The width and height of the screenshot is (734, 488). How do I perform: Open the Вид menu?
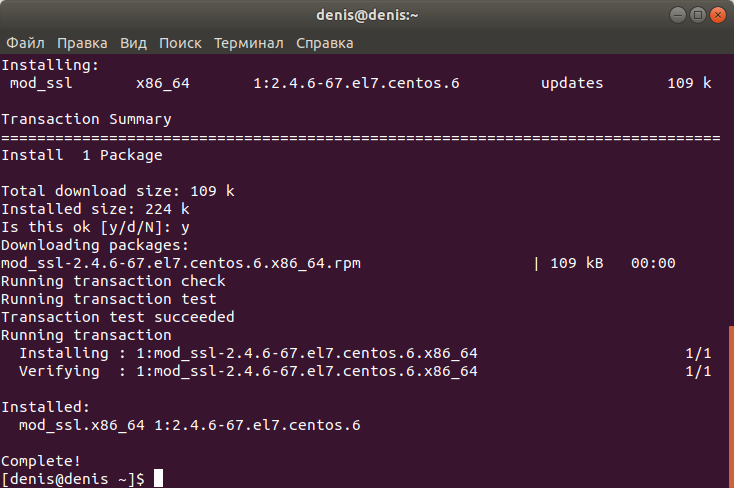click(x=133, y=43)
